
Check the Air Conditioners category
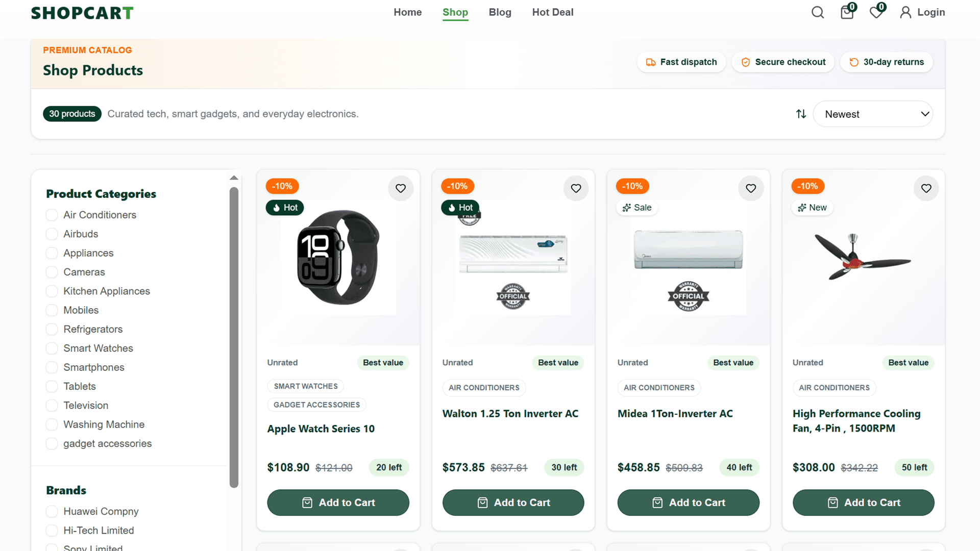(x=52, y=215)
